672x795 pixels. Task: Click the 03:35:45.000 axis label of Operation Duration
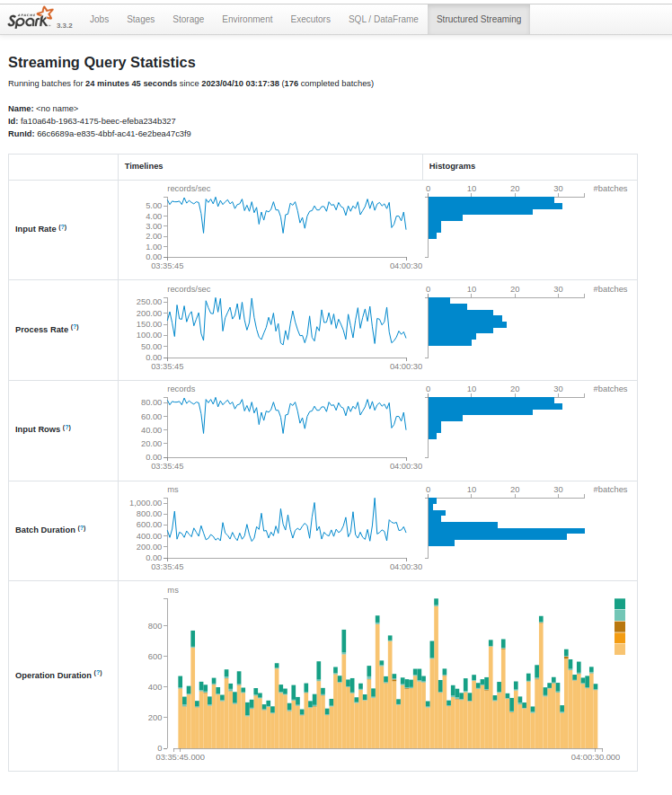pyautogui.click(x=181, y=757)
